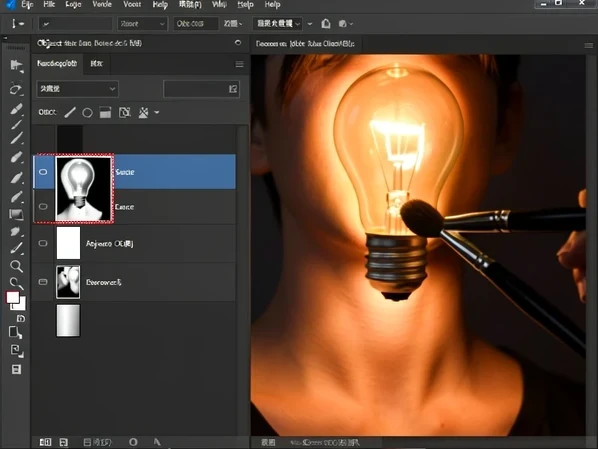Image resolution: width=598 pixels, height=449 pixels.
Task: Toggle visibility of the Sucie layer
Action: tap(43, 172)
